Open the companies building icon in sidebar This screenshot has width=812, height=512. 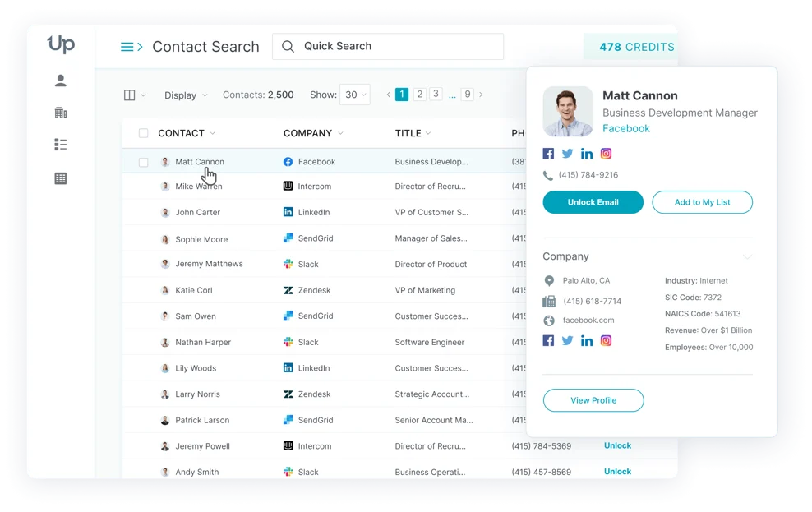(x=61, y=113)
